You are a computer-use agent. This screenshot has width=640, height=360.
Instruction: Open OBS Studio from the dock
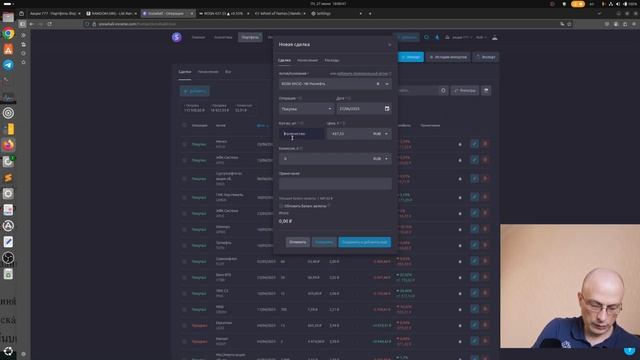(8, 258)
